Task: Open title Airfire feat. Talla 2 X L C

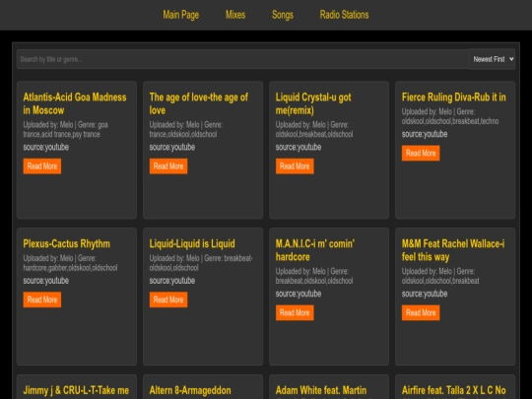Action: (x=453, y=390)
